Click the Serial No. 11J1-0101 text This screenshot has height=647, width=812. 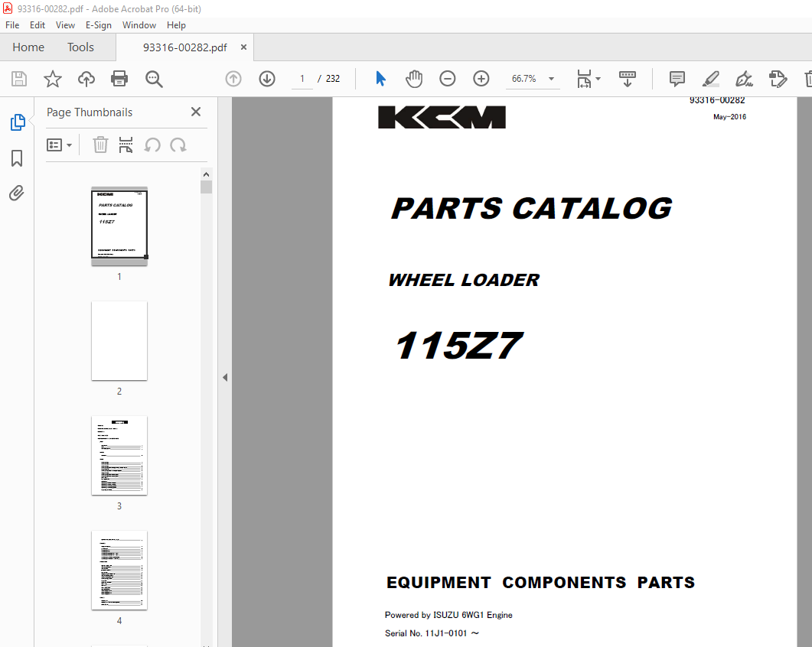[x=432, y=633]
